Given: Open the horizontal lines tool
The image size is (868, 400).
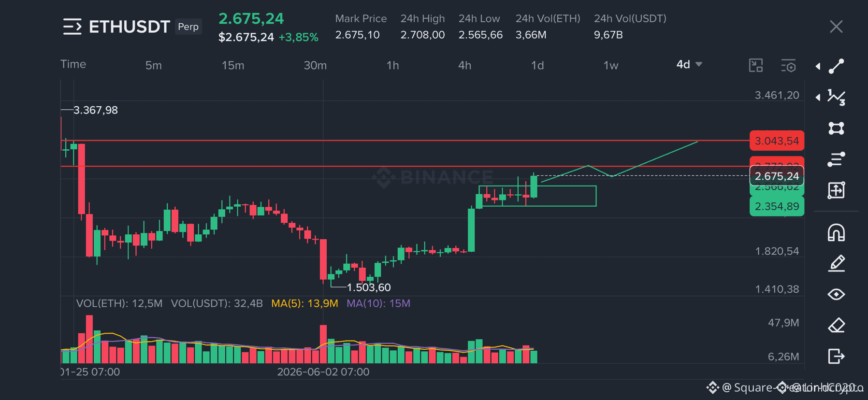Looking at the screenshot, I should click(836, 159).
